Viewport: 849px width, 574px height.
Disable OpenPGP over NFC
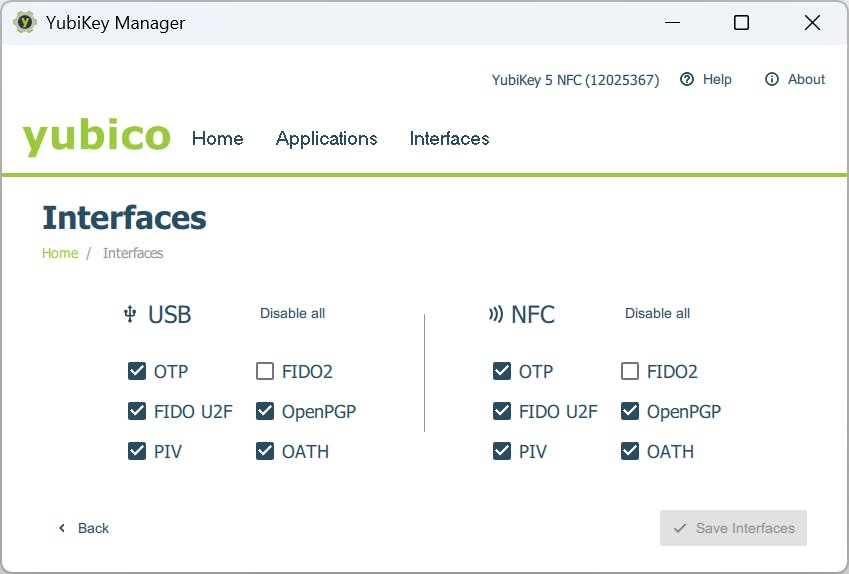tap(630, 411)
